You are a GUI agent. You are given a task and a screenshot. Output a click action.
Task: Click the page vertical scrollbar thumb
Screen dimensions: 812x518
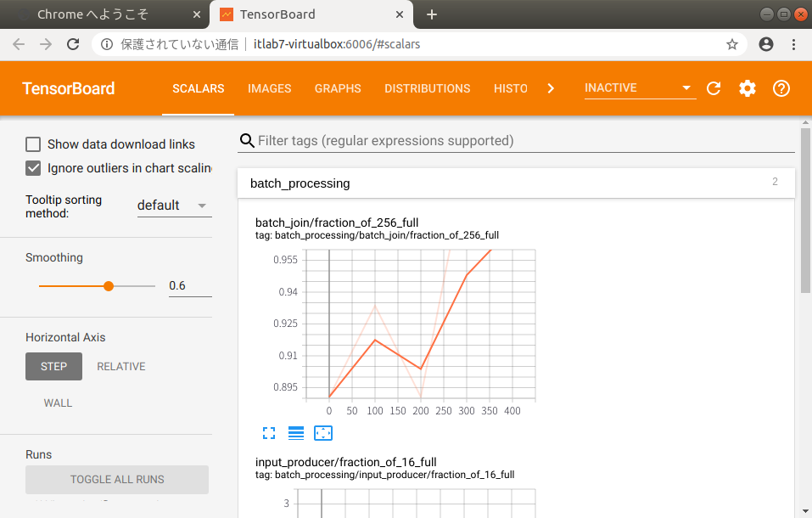coord(805,210)
